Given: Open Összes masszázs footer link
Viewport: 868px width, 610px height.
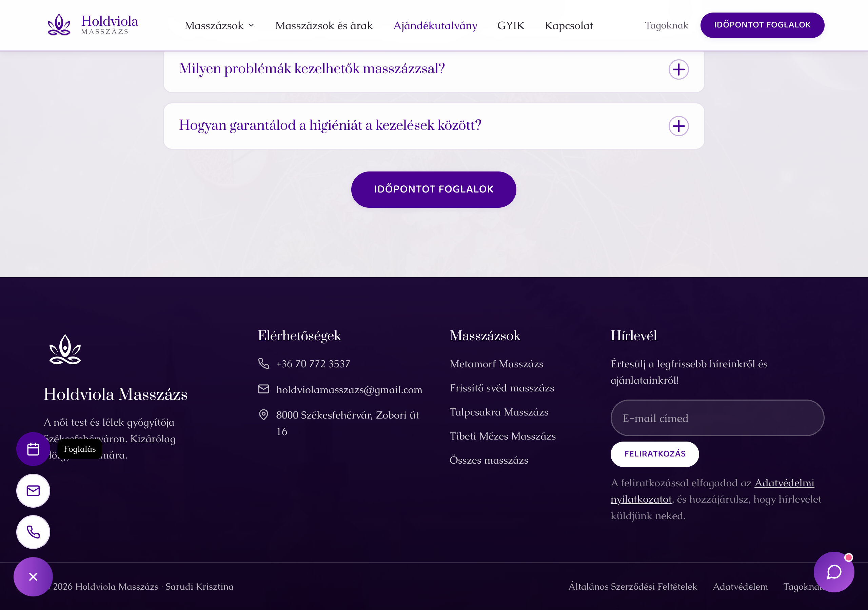Looking at the screenshot, I should click(489, 460).
